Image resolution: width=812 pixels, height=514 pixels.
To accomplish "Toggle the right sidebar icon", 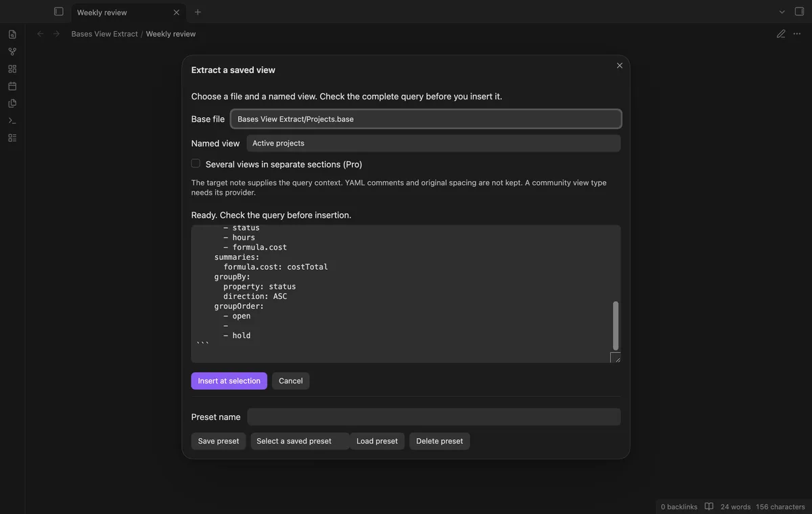I will (x=799, y=11).
